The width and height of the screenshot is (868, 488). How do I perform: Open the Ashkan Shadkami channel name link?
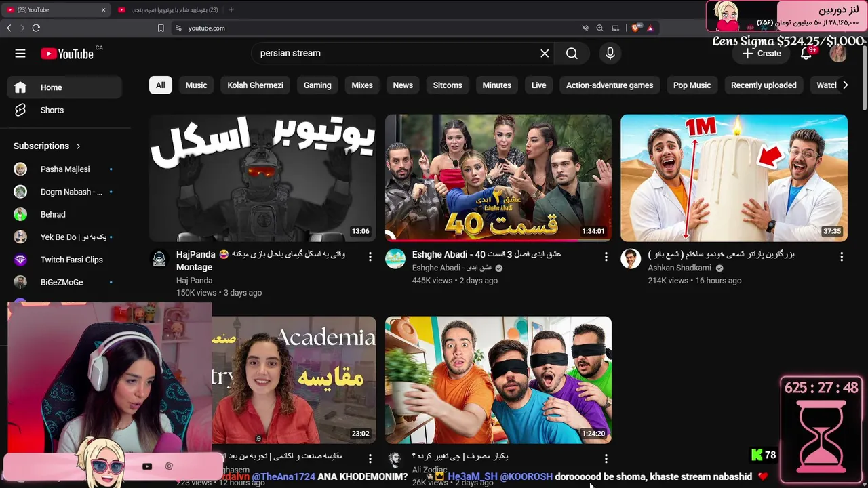[x=681, y=268]
